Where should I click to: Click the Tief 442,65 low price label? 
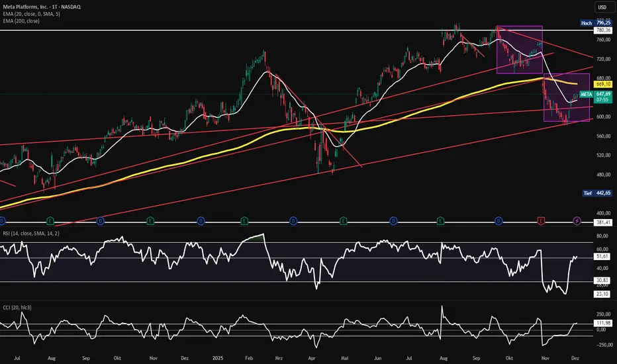pos(597,193)
